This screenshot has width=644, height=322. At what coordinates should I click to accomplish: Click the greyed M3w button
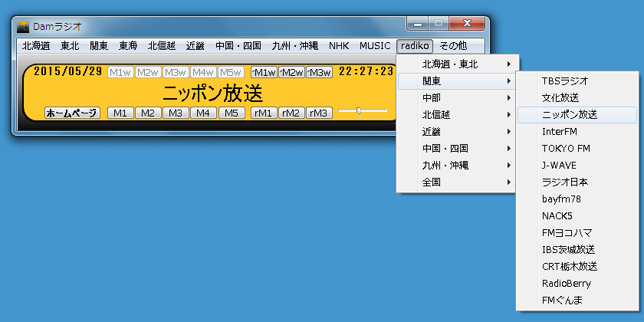tap(176, 72)
